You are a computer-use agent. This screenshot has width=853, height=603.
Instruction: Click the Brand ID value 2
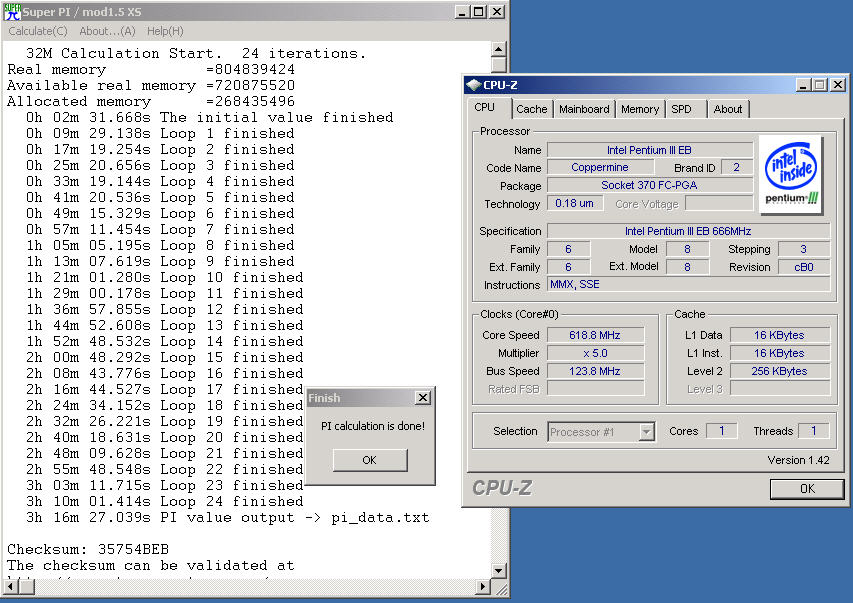tap(737, 167)
